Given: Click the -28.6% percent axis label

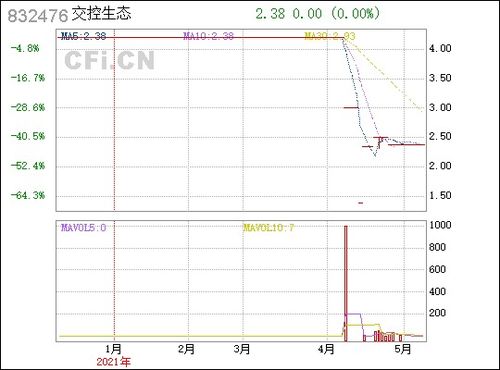Looking at the screenshot, I should coord(28,108).
